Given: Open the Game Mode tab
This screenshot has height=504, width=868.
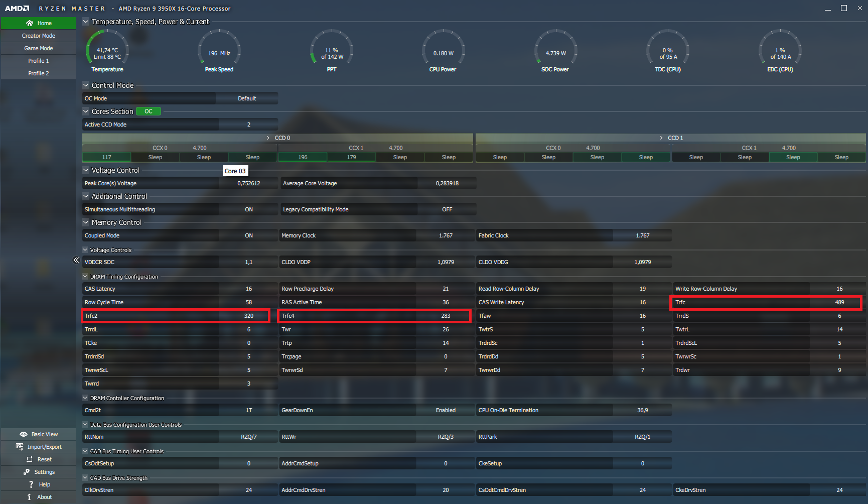Looking at the screenshot, I should (39, 48).
